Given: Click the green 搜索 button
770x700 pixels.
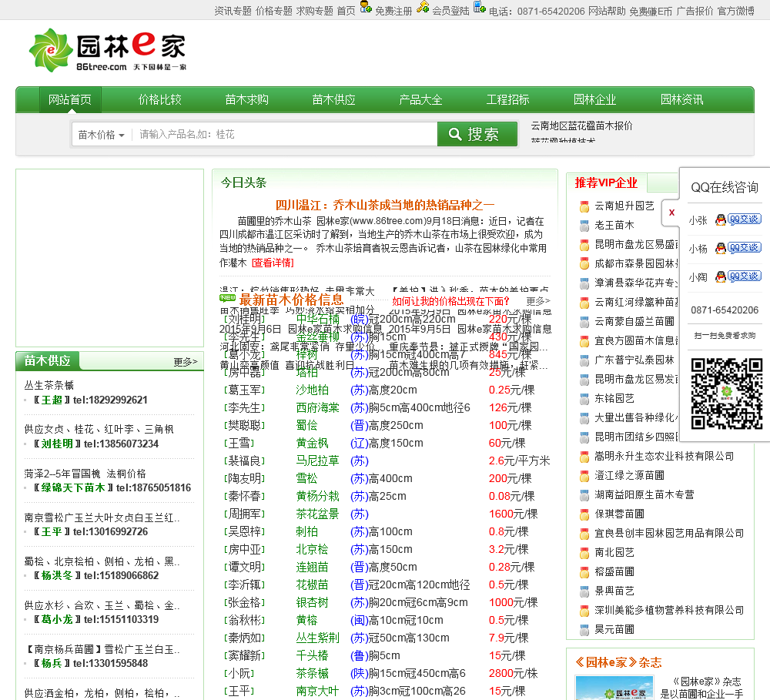Looking at the screenshot, I should (x=477, y=134).
